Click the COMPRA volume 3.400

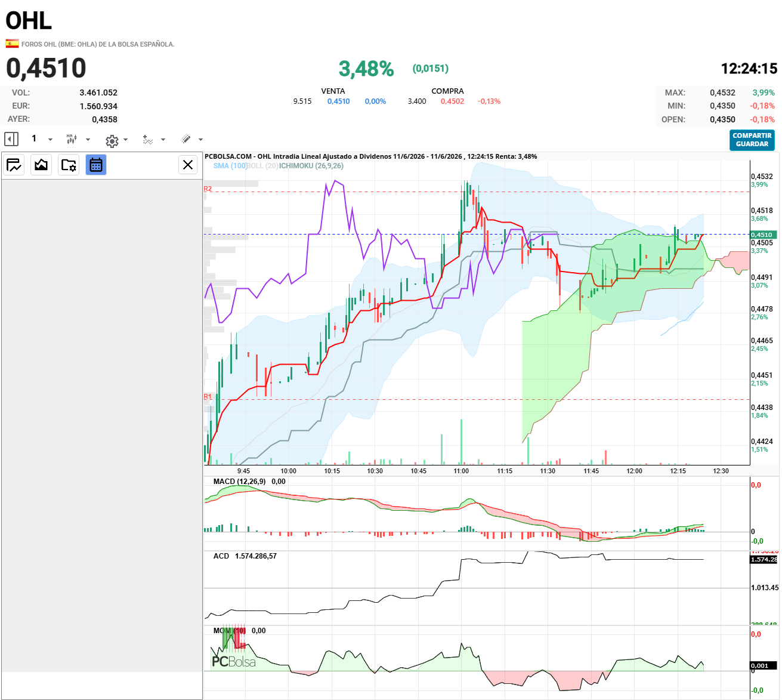(417, 101)
